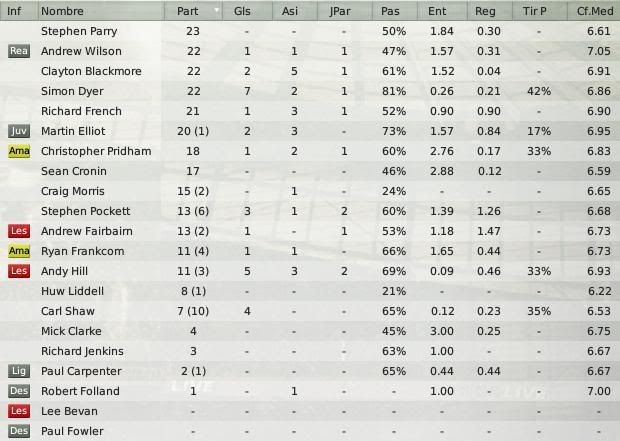This screenshot has width=620, height=441.
Task: Click the Juv badge beside Martin Elliot
Action: point(19,131)
